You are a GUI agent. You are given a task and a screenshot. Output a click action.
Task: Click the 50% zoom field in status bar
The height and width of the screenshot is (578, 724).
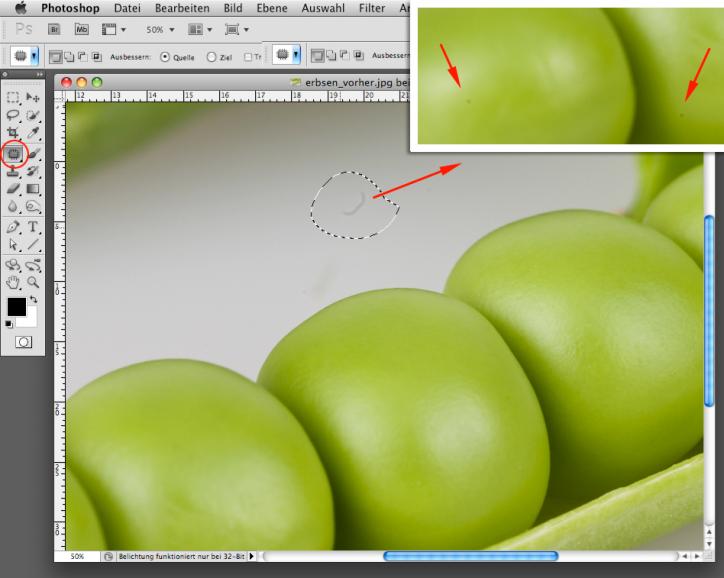pos(77,556)
